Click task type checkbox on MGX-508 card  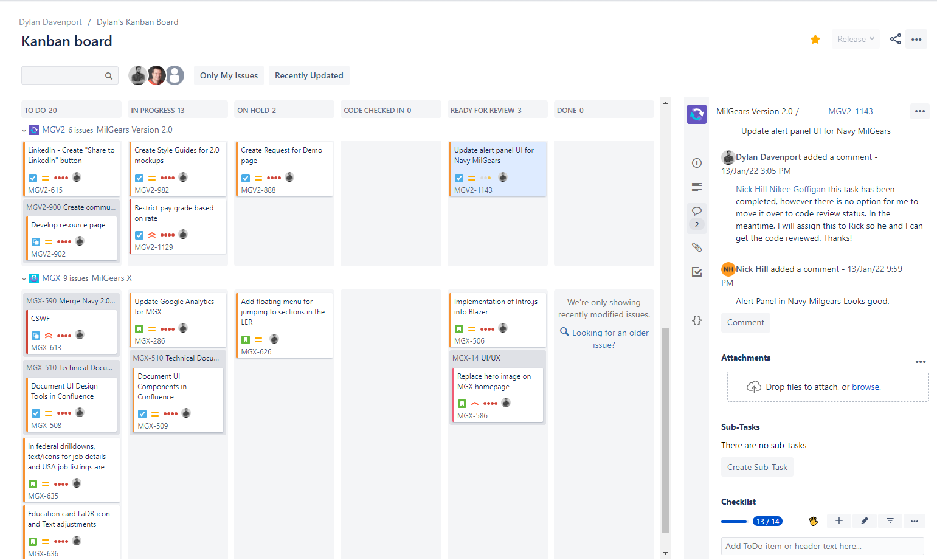pyautogui.click(x=36, y=413)
